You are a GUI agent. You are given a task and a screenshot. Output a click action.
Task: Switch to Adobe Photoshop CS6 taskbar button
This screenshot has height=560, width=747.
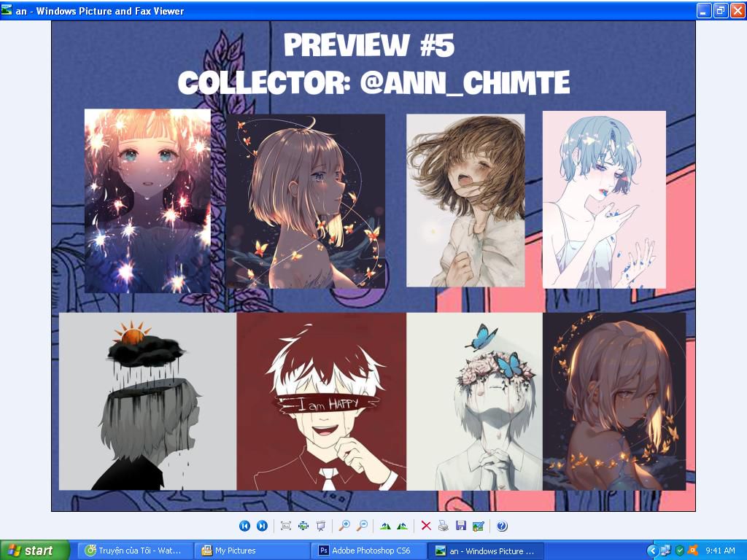[368, 551]
